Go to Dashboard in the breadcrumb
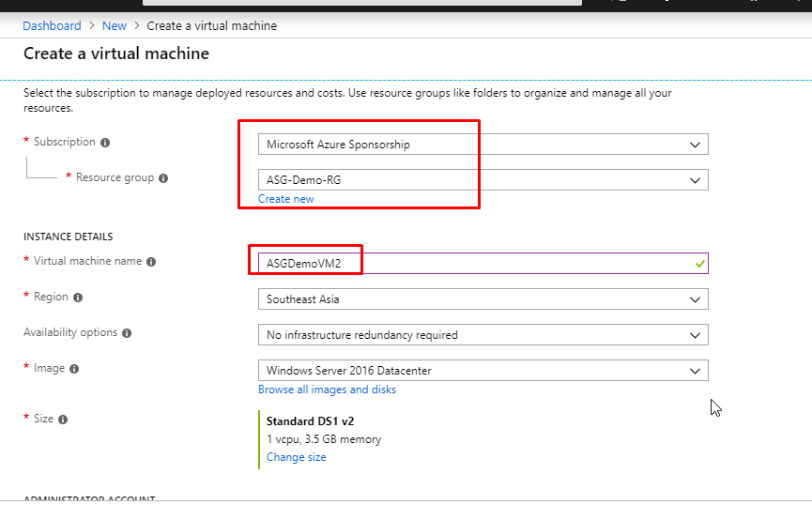 click(x=52, y=26)
